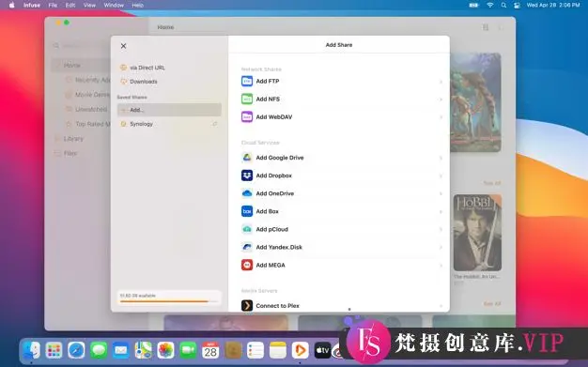
Task: Click the Yandex.Disk icon
Action: [x=247, y=247]
